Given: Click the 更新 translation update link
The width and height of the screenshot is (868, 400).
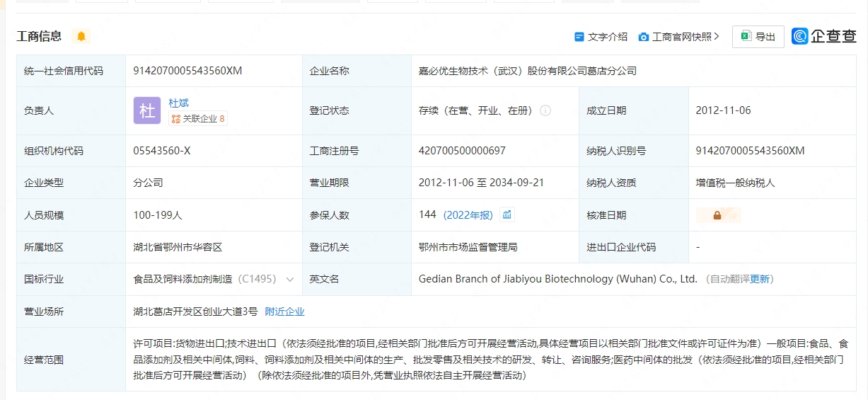Looking at the screenshot, I should click(x=760, y=280).
